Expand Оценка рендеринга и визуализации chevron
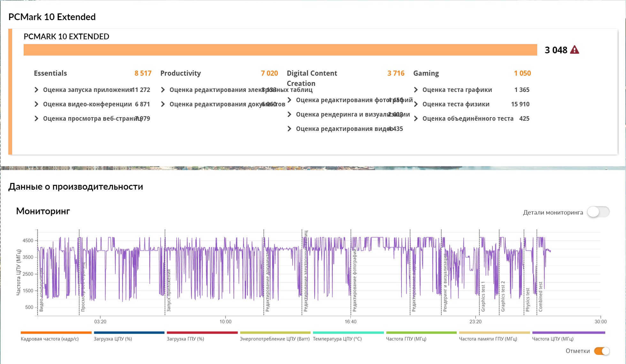This screenshot has height=364, width=626. [x=289, y=114]
